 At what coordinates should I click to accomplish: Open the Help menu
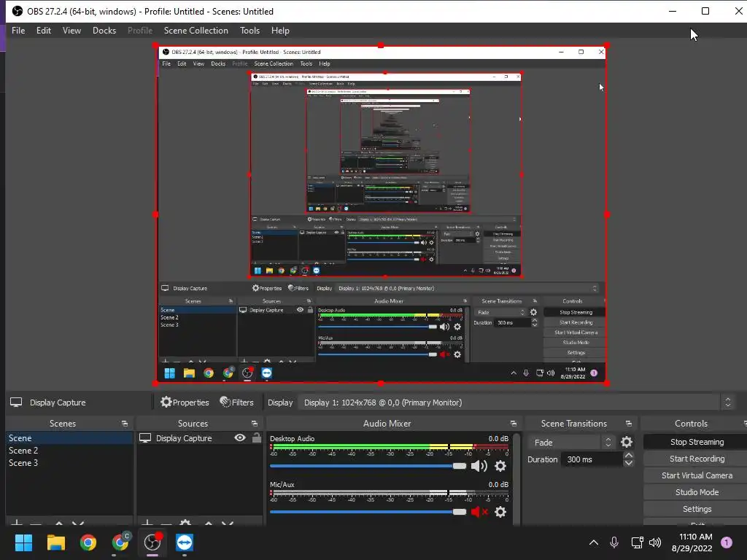coord(280,31)
